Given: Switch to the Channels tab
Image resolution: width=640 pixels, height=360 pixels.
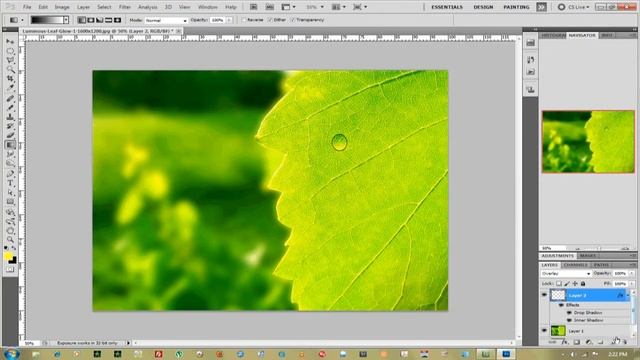Looking at the screenshot, I should [575, 265].
